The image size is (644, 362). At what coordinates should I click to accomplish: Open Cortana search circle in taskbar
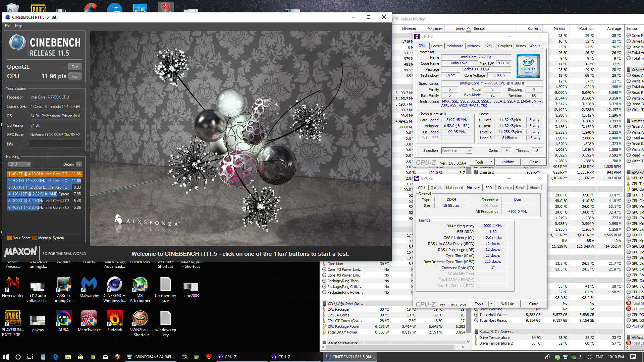tap(18, 357)
